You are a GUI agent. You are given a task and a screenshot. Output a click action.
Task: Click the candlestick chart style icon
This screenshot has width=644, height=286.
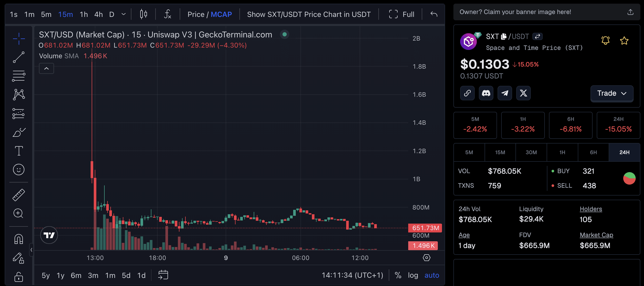click(x=143, y=14)
